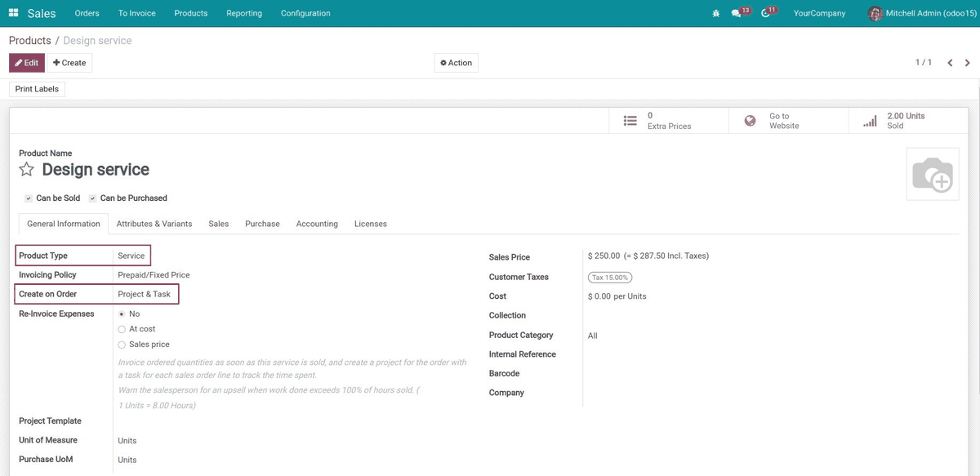Click the Design service product name heading

(96, 170)
